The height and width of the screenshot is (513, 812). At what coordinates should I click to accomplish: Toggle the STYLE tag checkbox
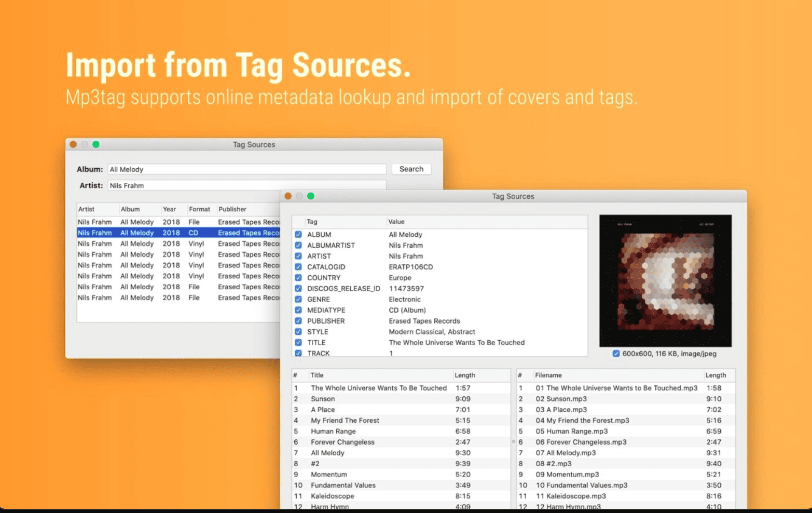click(x=298, y=332)
